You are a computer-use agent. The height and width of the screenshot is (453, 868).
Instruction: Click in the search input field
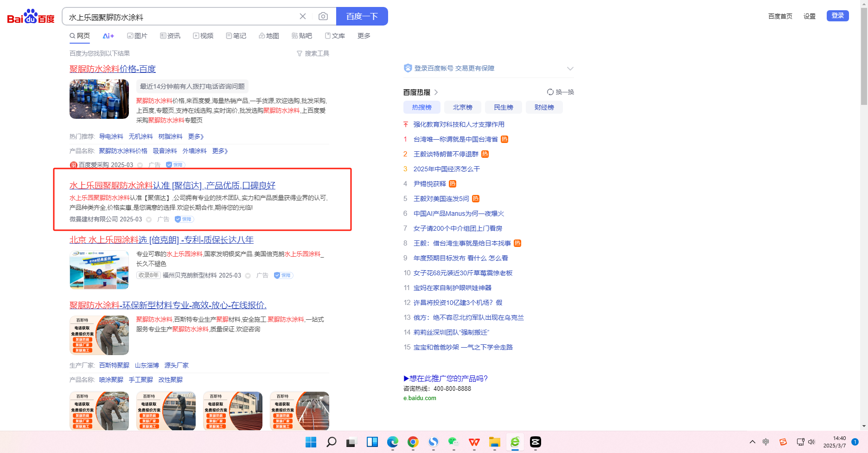click(x=181, y=17)
